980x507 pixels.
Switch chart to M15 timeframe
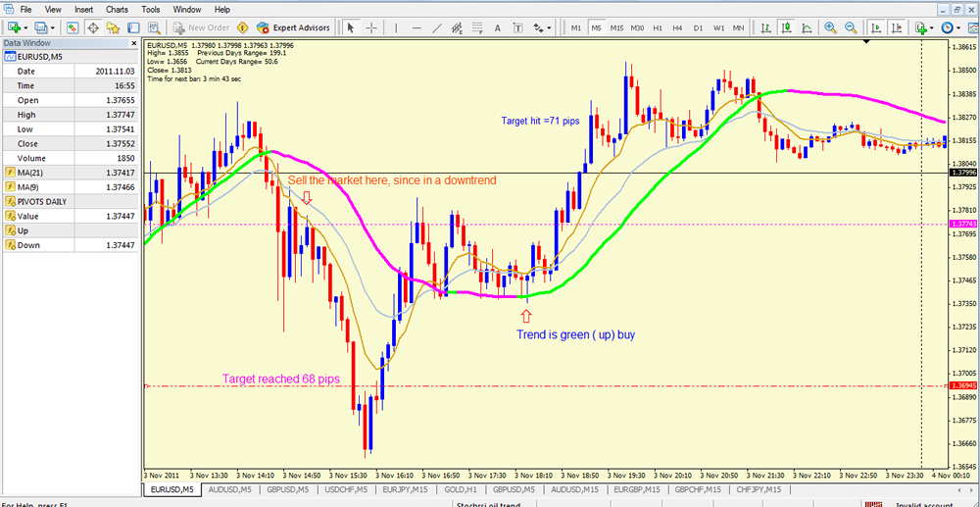pyautogui.click(x=616, y=27)
